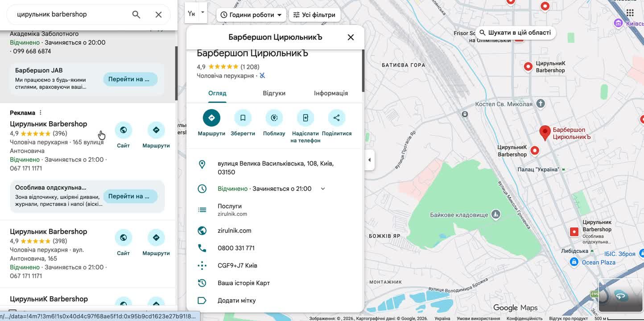This screenshot has height=321, width=644.
Task: Open the Години роботи hours filter dropdown
Action: tap(252, 15)
